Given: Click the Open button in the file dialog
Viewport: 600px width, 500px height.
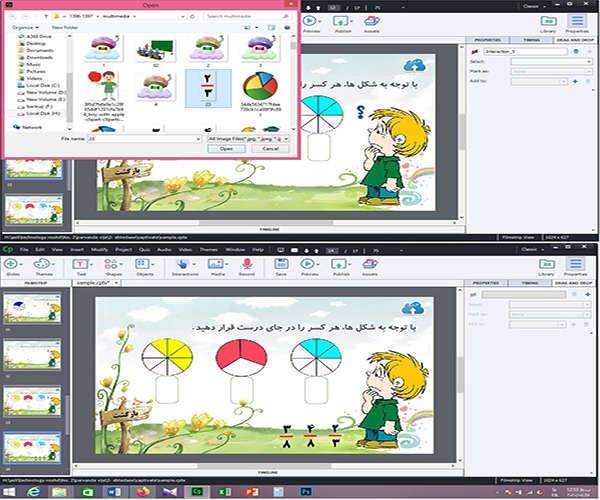Looking at the screenshot, I should (x=226, y=148).
